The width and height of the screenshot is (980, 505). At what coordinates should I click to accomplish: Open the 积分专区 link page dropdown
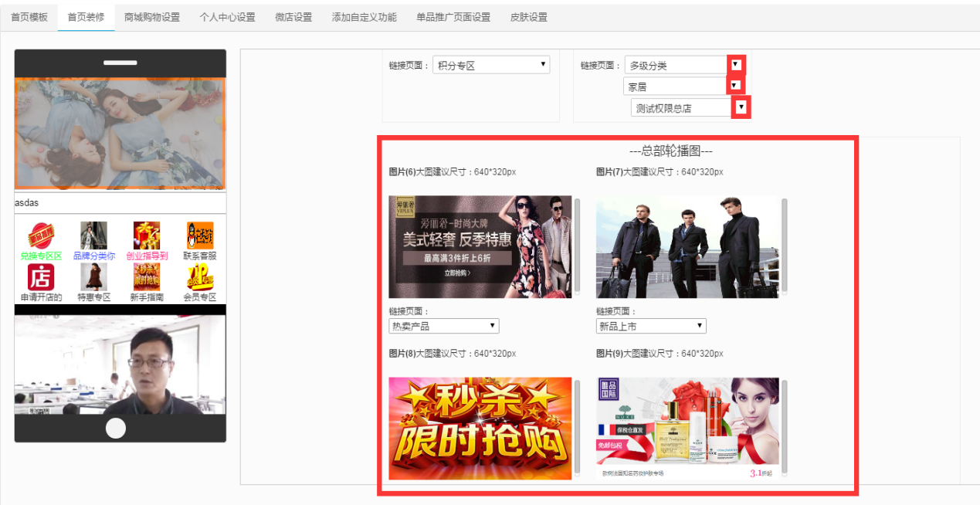click(491, 66)
